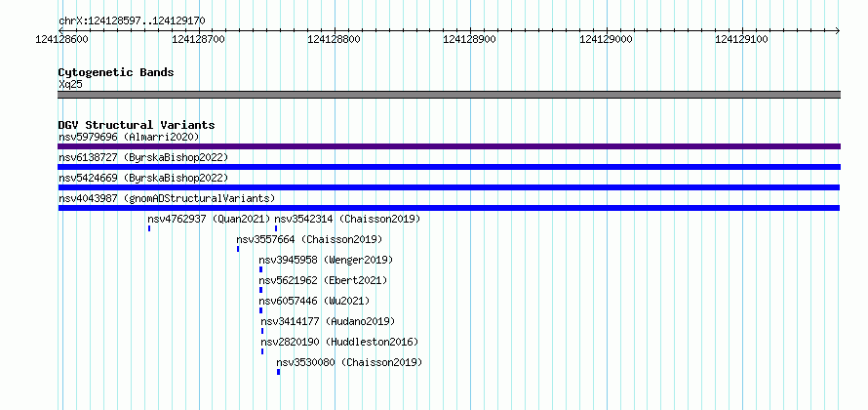The width and height of the screenshot is (868, 410).
Task: Click ruler position 124129000
Action: point(607,39)
